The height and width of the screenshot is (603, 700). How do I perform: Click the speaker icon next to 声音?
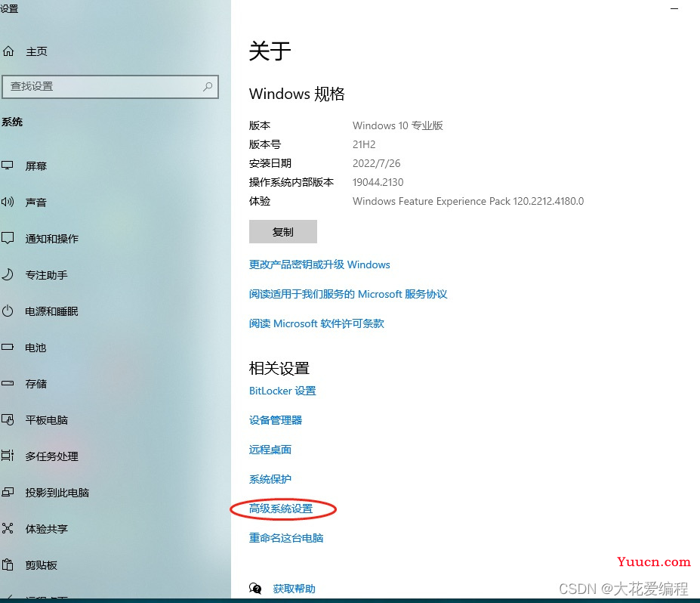[x=8, y=202]
